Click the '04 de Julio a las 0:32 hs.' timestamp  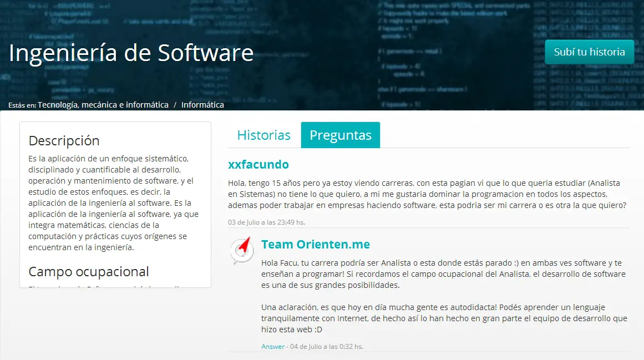click(327, 347)
